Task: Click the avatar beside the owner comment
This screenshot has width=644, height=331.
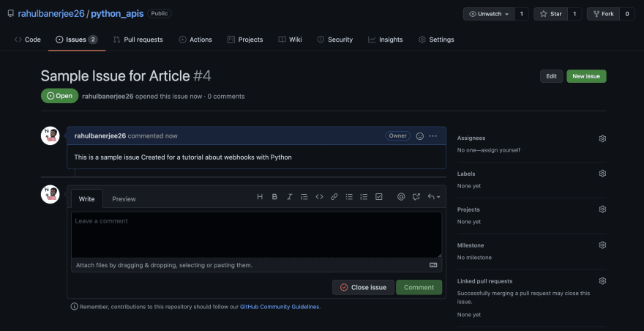Action: click(50, 135)
